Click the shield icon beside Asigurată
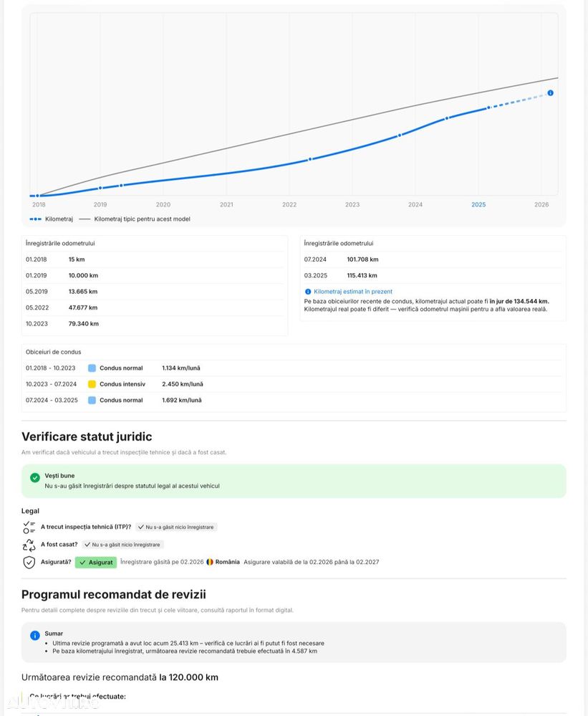Viewport: 588px width, 716px height. pyautogui.click(x=29, y=563)
